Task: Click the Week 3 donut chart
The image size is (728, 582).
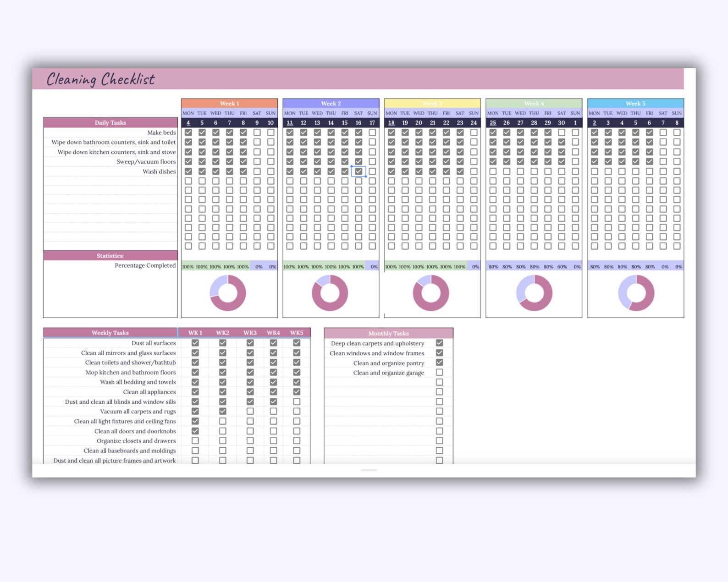Action: point(431,293)
